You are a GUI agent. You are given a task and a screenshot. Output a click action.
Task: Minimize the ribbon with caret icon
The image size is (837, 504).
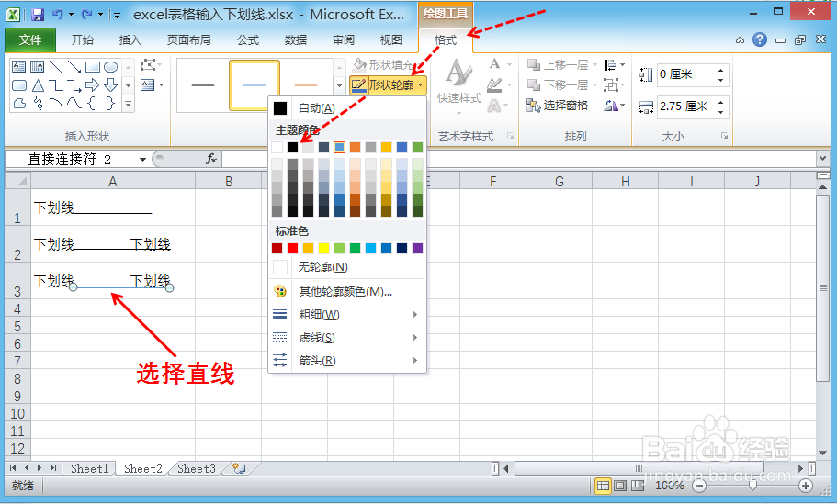(740, 40)
